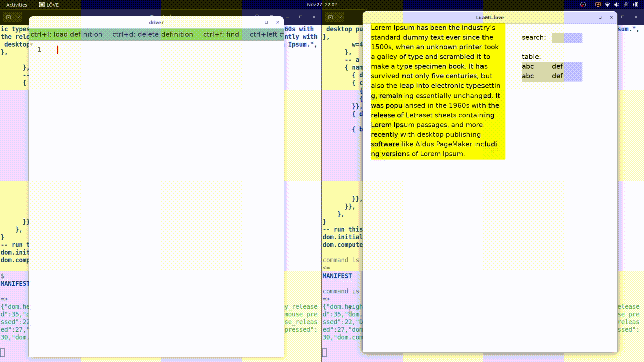Click the Wi-Fi icon in top bar

pos(607,5)
